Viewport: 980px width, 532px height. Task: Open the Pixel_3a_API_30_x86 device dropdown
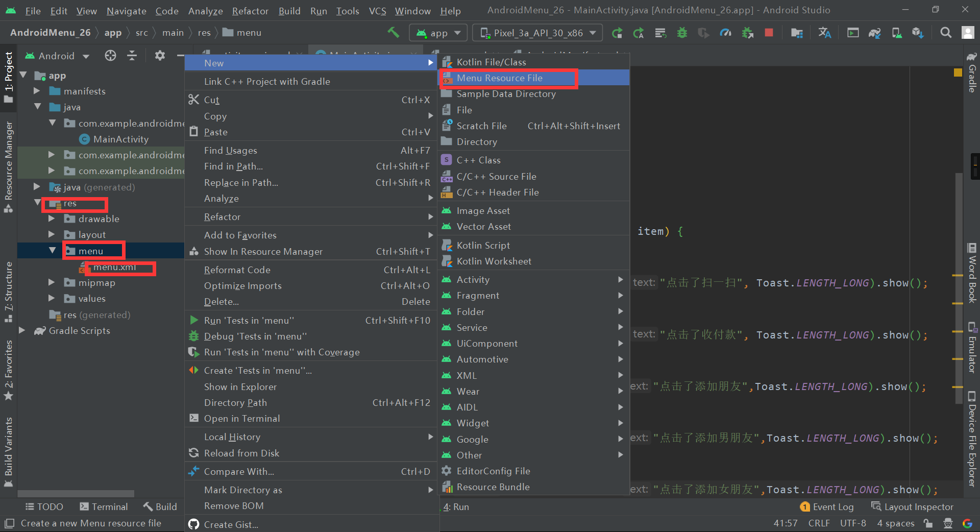click(x=537, y=33)
